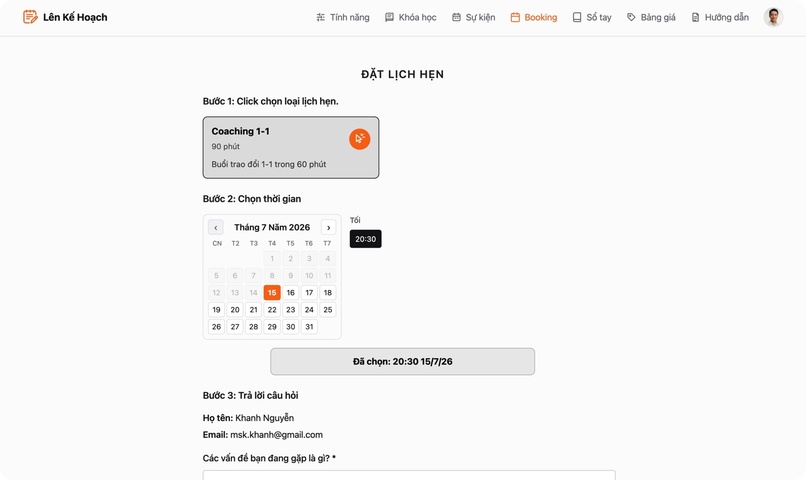Screen dimensions: 806x480
Task: Pick July 15 in the calendar
Action: [272, 292]
